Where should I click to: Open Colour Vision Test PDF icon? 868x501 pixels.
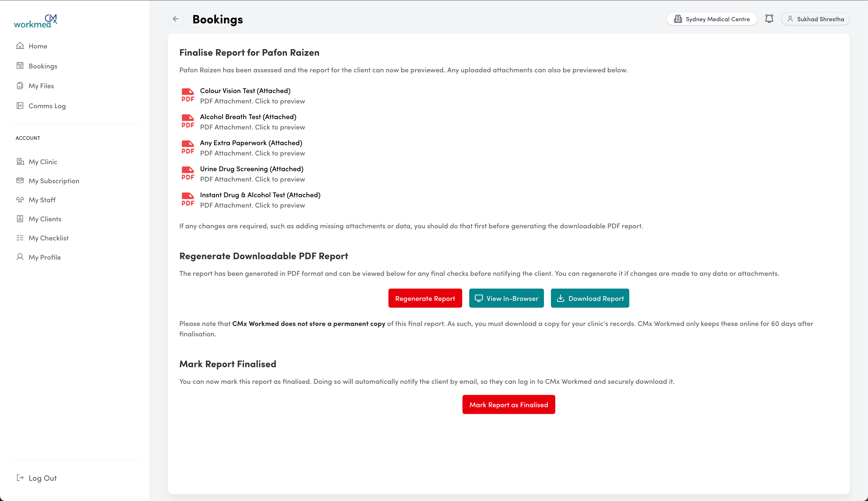click(x=188, y=95)
